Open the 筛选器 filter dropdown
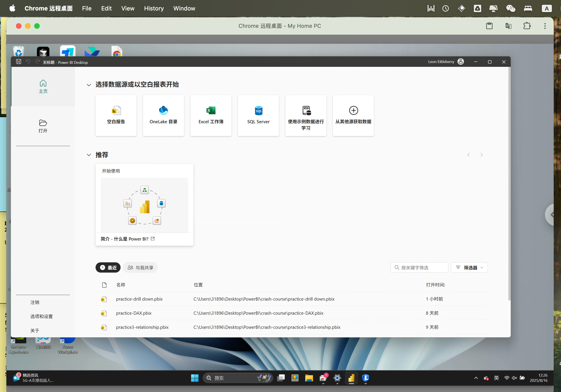Viewport: 561px width, 392px height. pyautogui.click(x=469, y=268)
